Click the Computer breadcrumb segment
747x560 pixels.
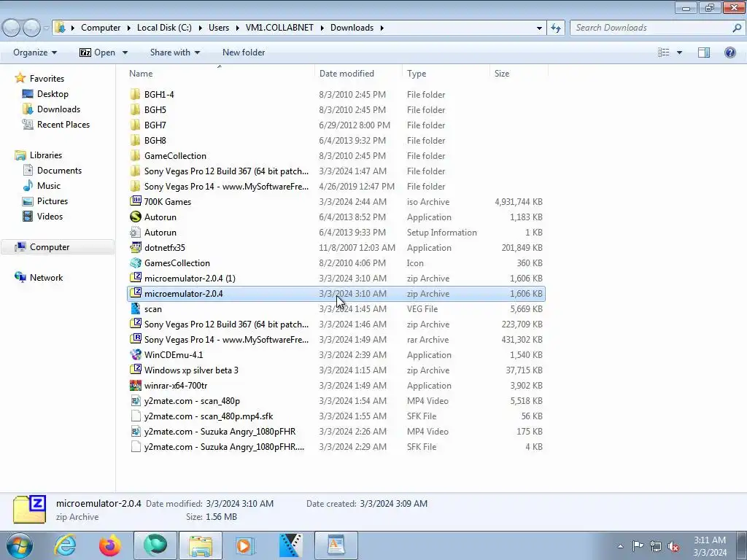tap(101, 28)
